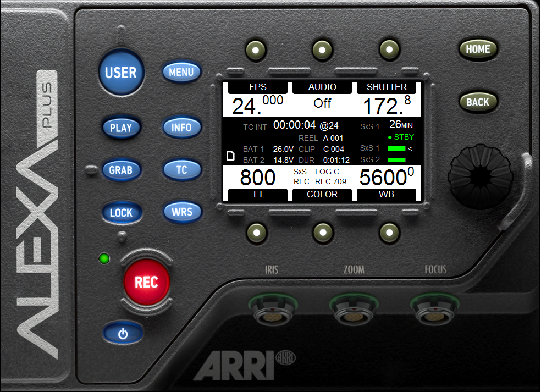541x392 pixels.
Task: Open the INFO screen
Action: 181,128
